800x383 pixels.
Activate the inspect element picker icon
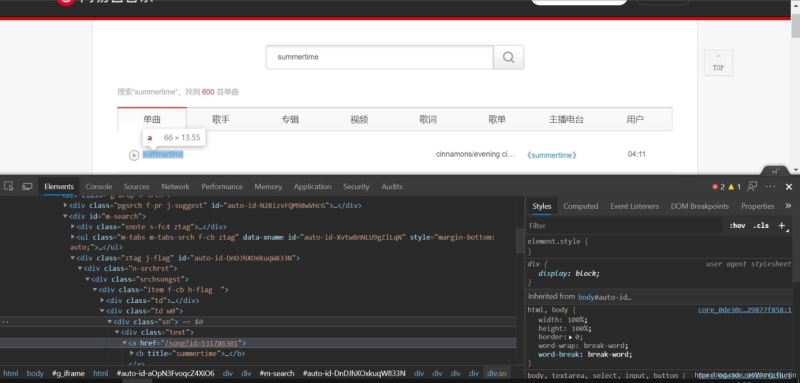point(9,187)
